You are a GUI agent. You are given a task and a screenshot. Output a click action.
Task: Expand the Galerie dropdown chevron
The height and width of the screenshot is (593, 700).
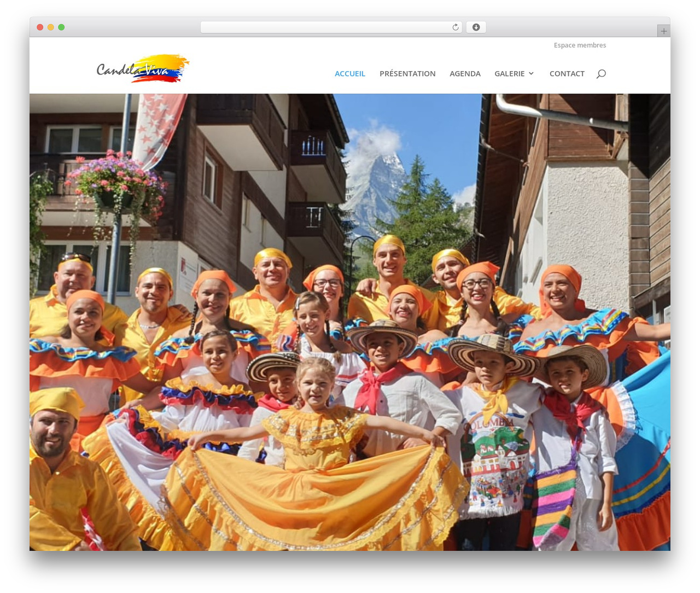(531, 73)
